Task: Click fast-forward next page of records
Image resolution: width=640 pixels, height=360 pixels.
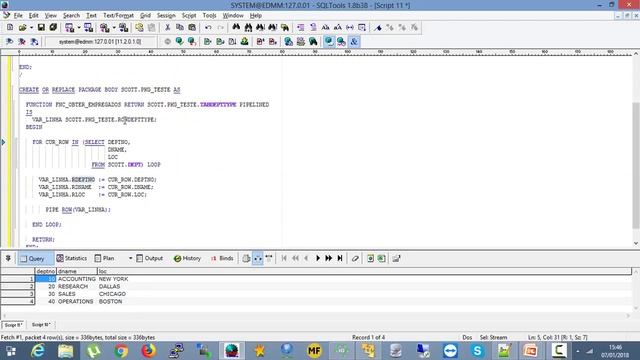Action: click(329, 258)
